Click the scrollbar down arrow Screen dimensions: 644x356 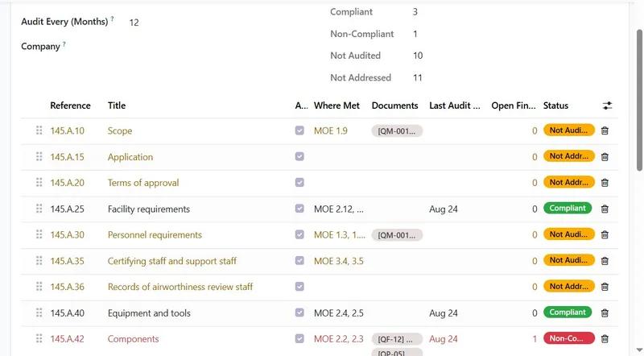tap(639, 350)
